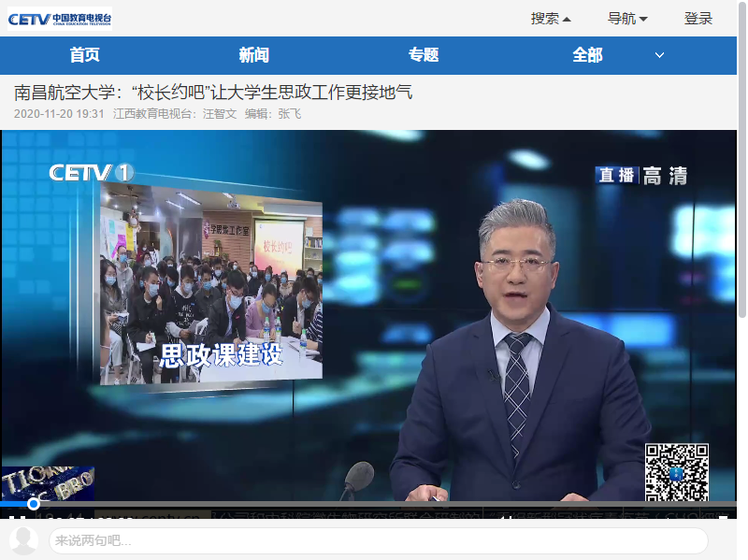Click the 思政课建设 inset picture in video
Viewport: 748px width, 560px height.
[x=211, y=285]
